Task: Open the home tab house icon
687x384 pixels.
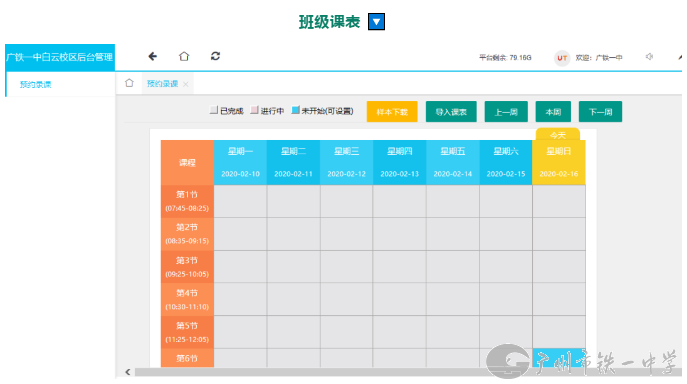Action: pos(129,83)
